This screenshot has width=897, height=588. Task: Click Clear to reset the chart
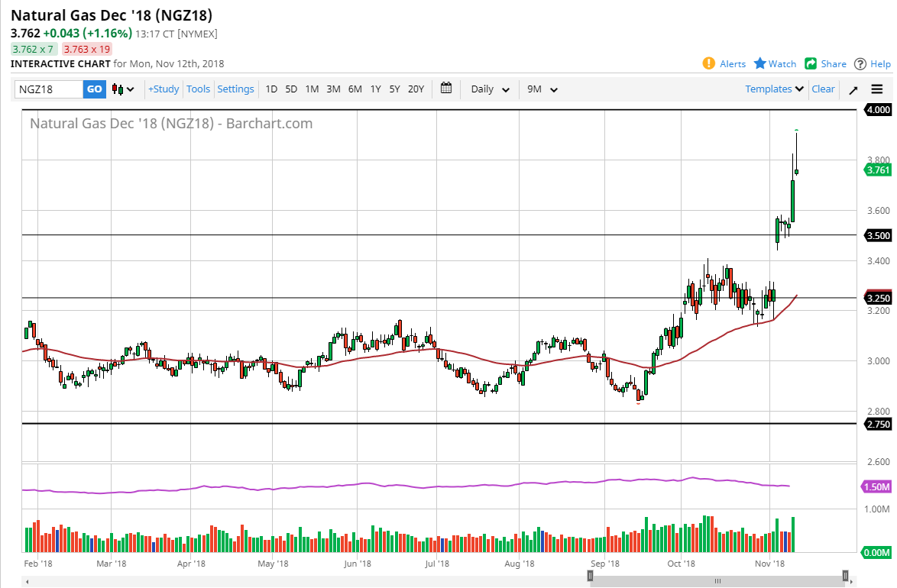[823, 89]
